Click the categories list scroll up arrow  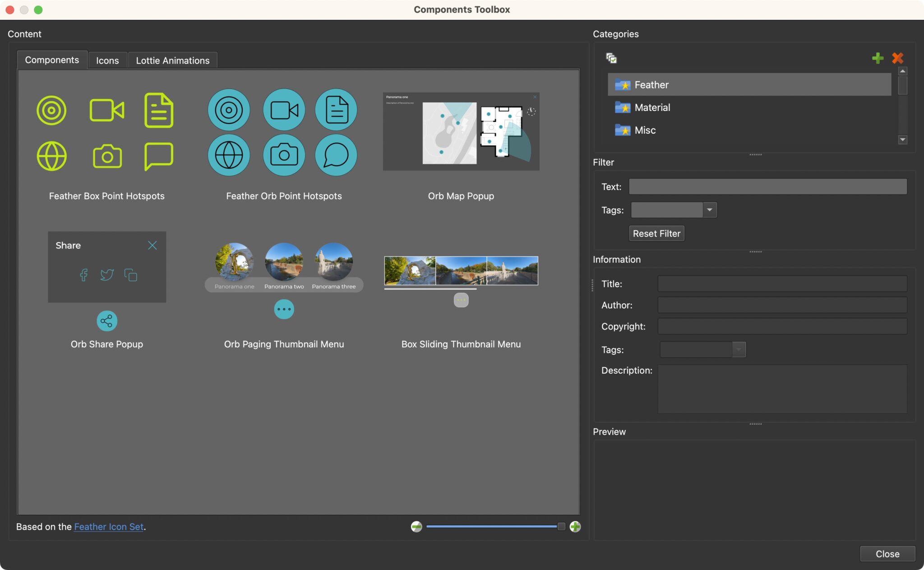tap(903, 71)
